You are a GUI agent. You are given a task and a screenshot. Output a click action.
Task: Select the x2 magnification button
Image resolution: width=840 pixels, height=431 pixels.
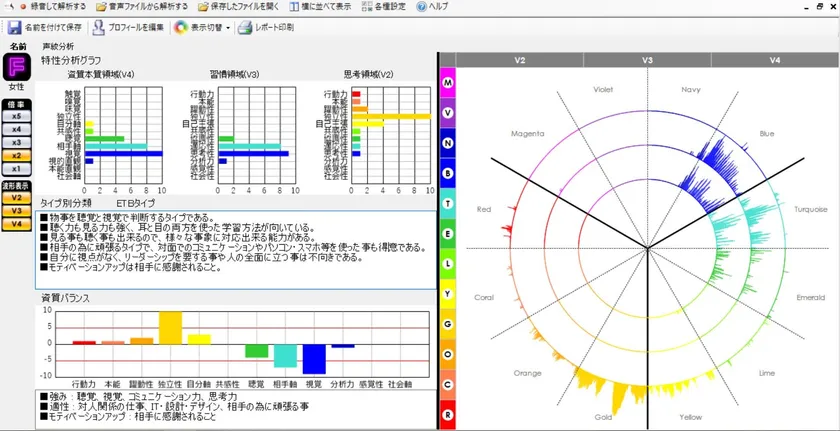click(17, 155)
